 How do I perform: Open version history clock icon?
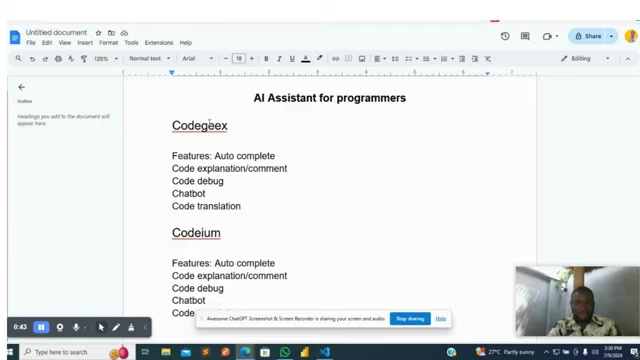tap(505, 36)
